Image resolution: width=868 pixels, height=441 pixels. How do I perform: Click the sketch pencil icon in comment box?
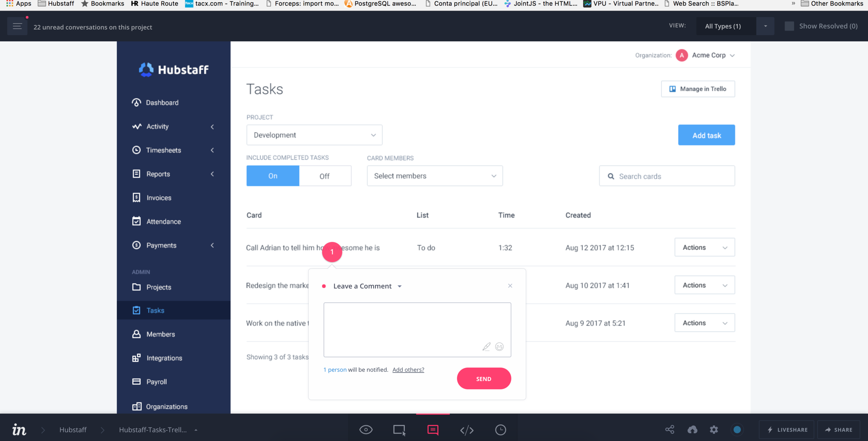click(486, 347)
